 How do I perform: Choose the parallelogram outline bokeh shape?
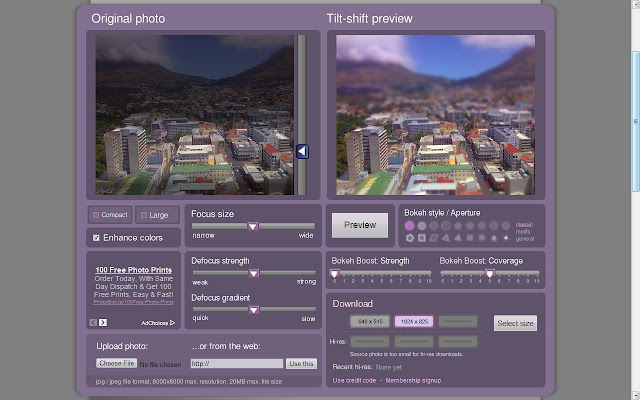coord(434,238)
